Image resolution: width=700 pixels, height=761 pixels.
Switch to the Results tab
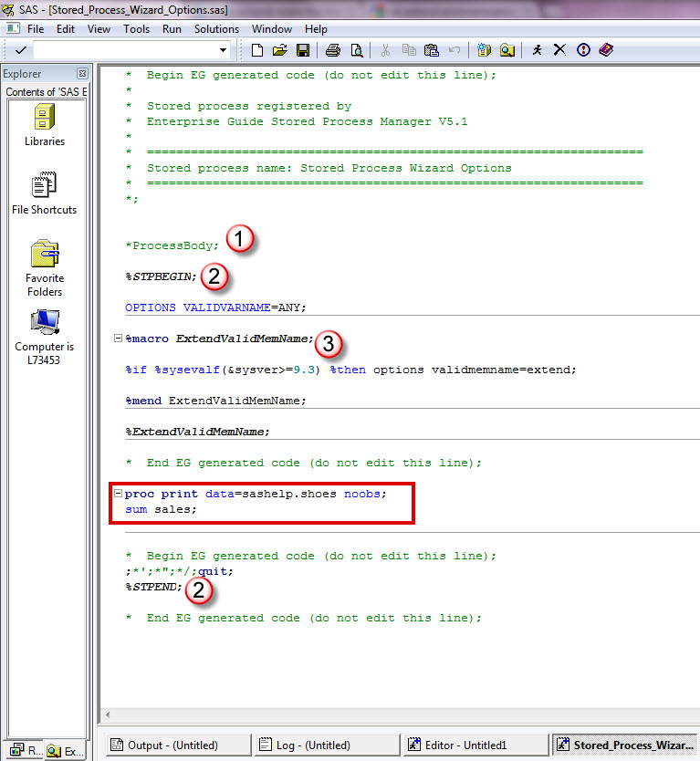pyautogui.click(x=26, y=751)
